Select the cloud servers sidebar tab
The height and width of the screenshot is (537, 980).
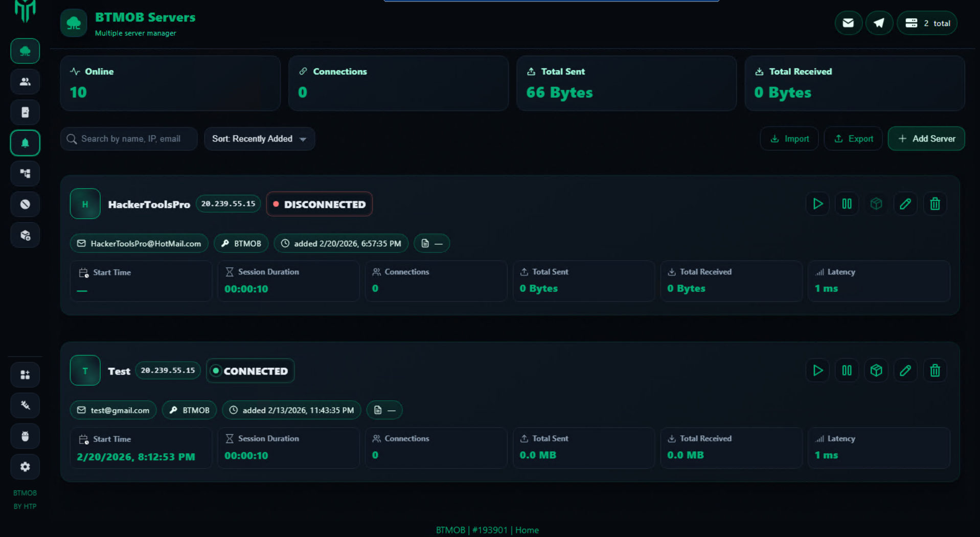coord(25,51)
